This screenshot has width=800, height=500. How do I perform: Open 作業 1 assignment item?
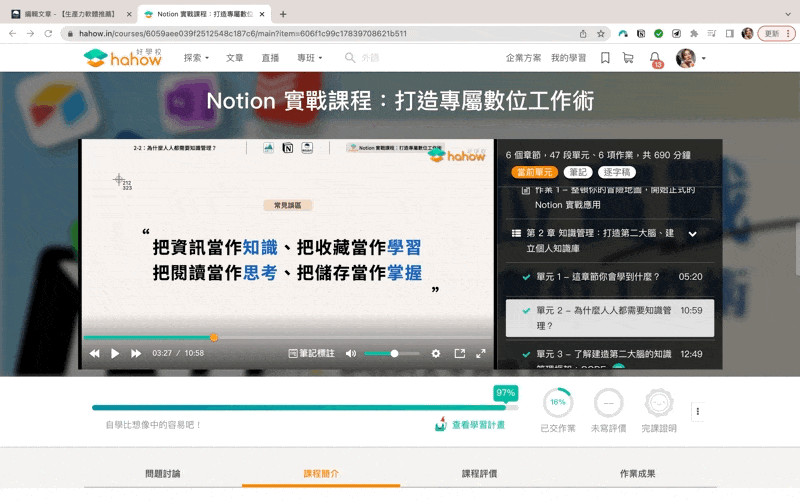[610, 198]
